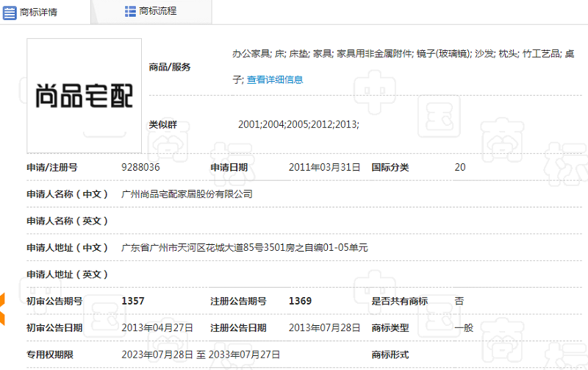Screen dimensions: 588x370
Task: Click the 初审公告日期 label
Action: pos(54,328)
